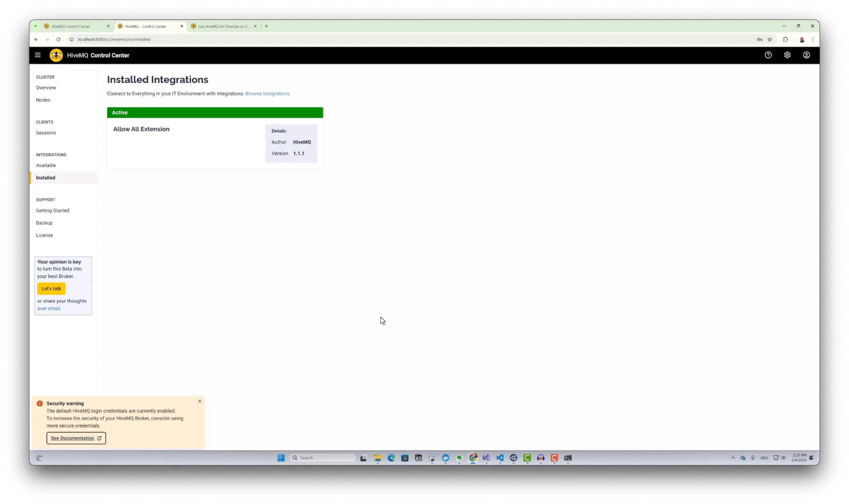Screen dimensions: 849x504
Task: Open Microsoft Store from taskbar
Action: coord(405,458)
